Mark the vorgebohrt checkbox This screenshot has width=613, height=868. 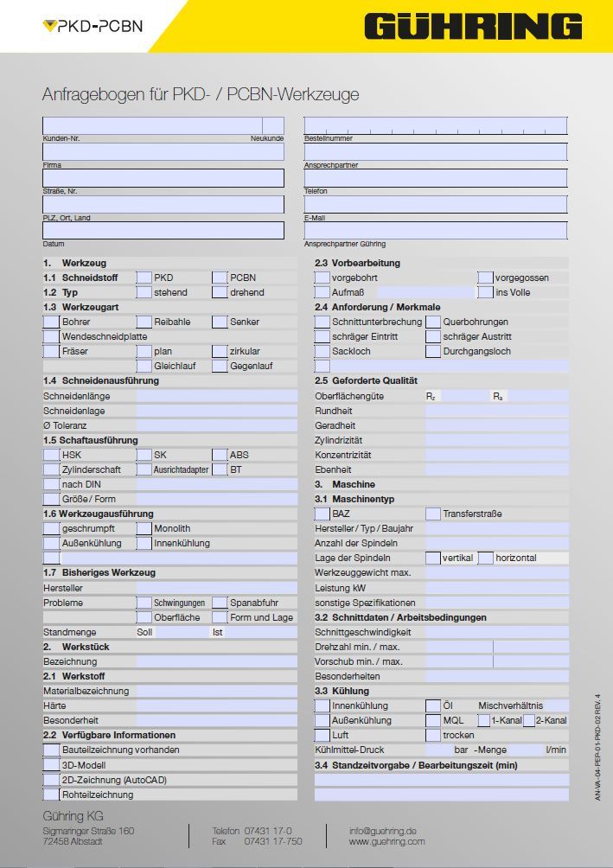(322, 278)
